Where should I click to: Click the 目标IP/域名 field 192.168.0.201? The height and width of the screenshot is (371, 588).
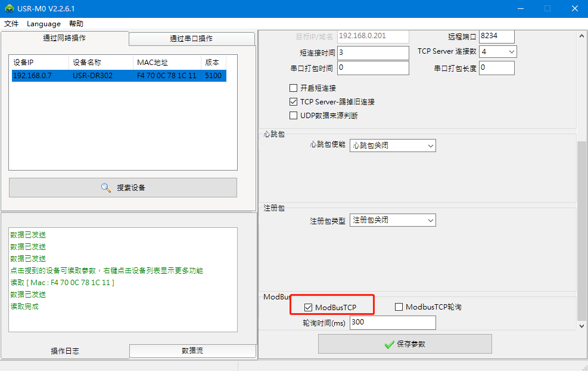[x=373, y=36]
